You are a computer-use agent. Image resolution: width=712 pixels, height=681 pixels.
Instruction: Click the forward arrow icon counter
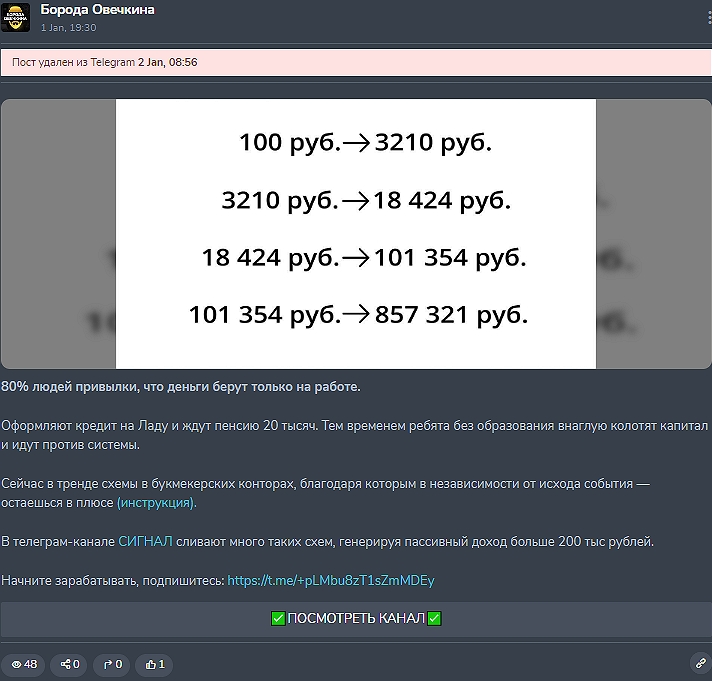112,664
